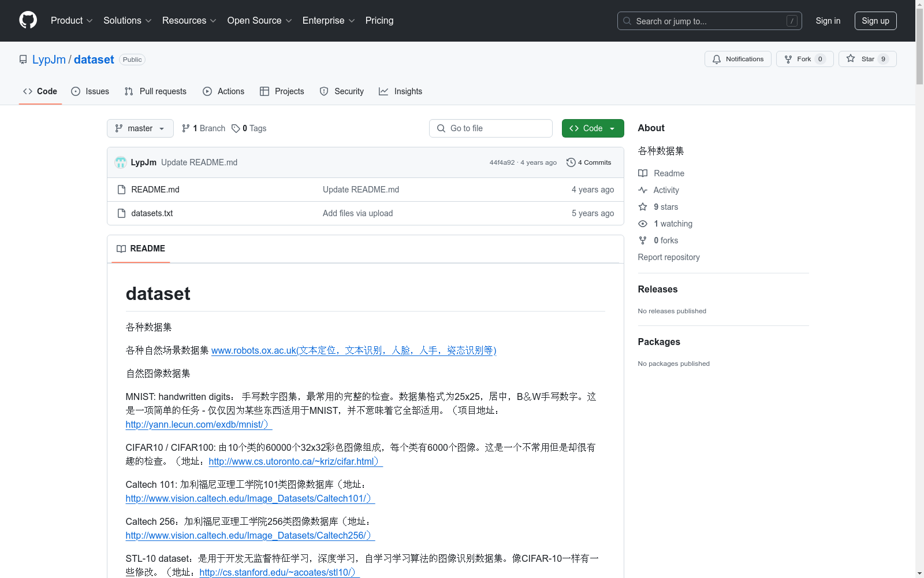The height and width of the screenshot is (578, 924).
Task: Click the LypJm avatar in commit row
Action: pos(120,162)
